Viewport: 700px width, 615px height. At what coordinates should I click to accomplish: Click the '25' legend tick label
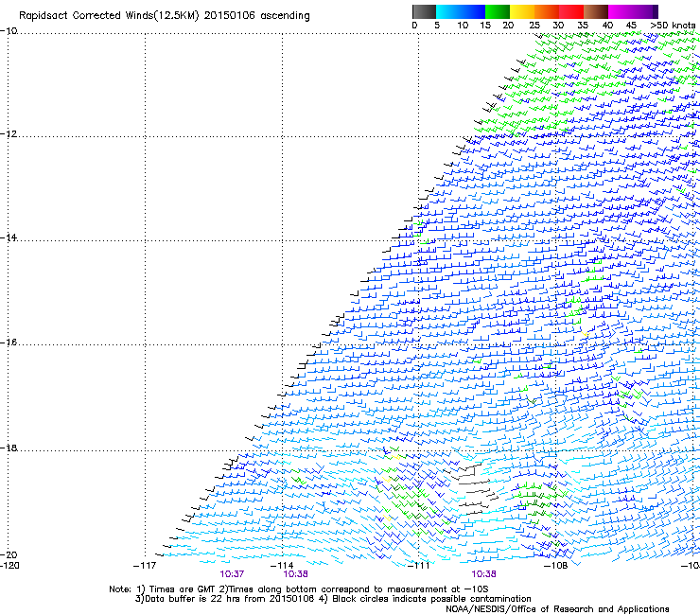pos(534,26)
